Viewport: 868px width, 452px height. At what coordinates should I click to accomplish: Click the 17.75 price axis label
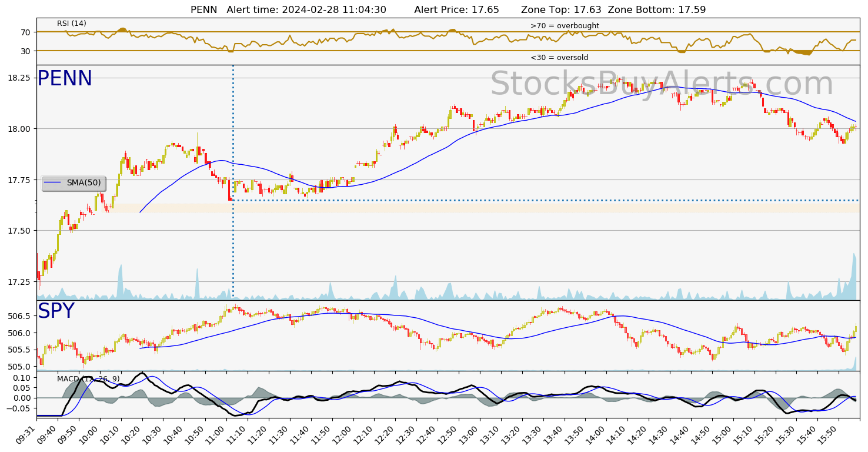pyautogui.click(x=20, y=180)
